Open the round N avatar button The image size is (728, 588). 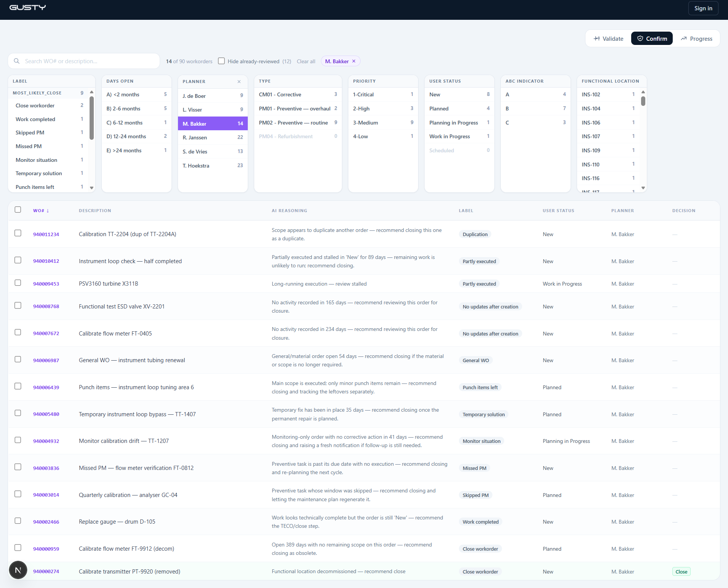pos(18,570)
